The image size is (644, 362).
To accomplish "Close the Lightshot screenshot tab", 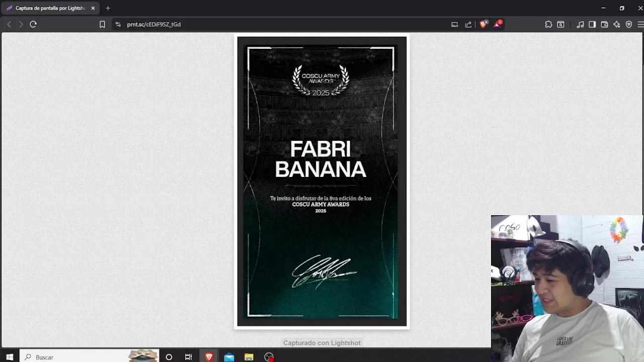I will coord(93,8).
